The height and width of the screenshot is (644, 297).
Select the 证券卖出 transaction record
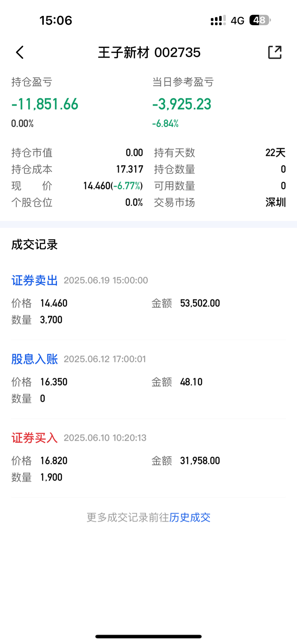[x=148, y=300]
